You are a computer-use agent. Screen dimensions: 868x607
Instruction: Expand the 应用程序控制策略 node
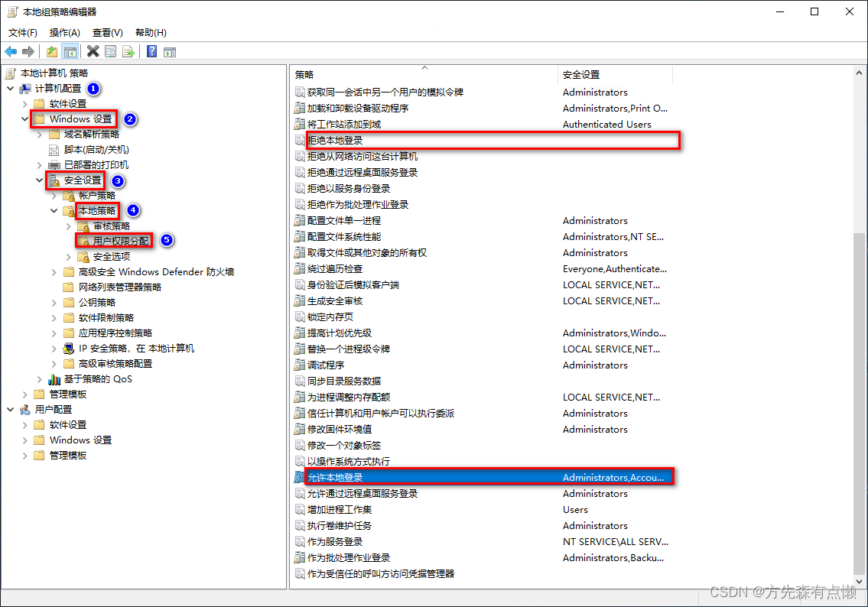pyautogui.click(x=54, y=333)
